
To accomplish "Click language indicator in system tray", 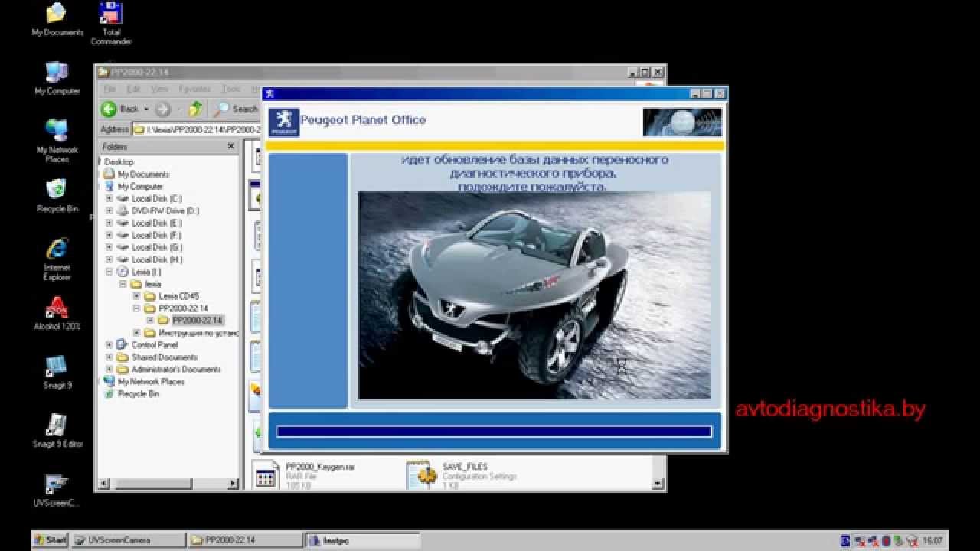I will click(845, 540).
